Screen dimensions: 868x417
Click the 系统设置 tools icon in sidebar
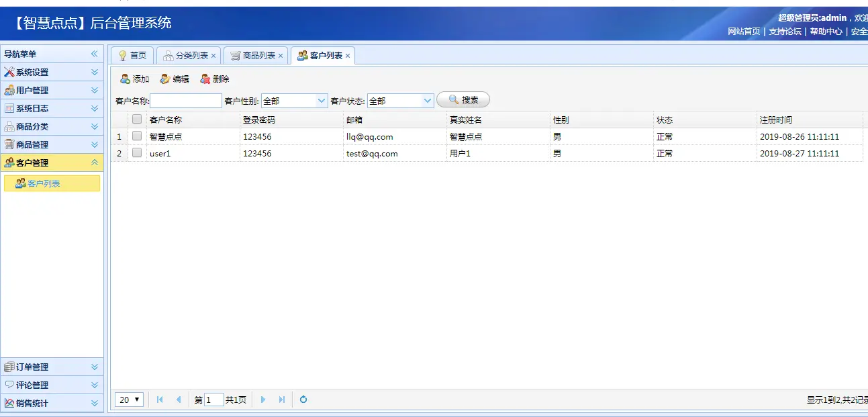9,72
